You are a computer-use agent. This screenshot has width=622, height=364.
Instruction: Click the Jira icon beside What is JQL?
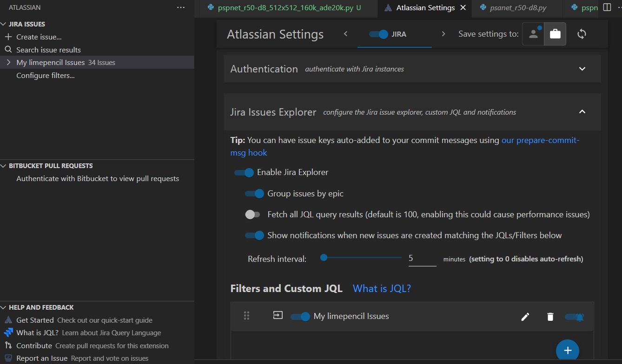pos(8,332)
